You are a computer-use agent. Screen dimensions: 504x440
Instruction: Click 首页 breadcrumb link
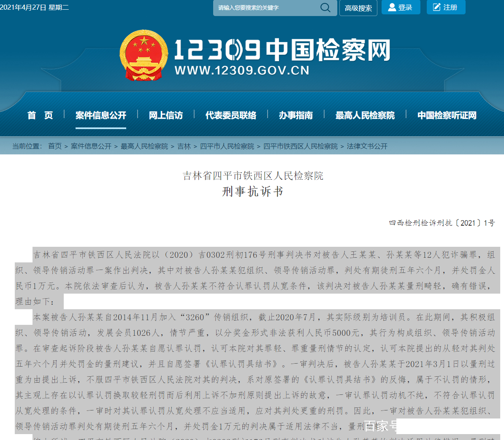pos(54,146)
